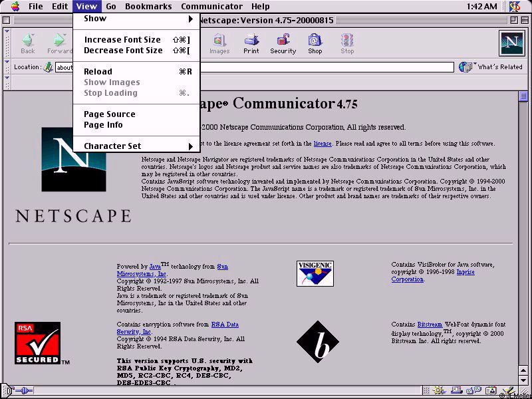This screenshot has height=399, width=532.
Task: Open the Apple menu icon
Action: point(15,6)
